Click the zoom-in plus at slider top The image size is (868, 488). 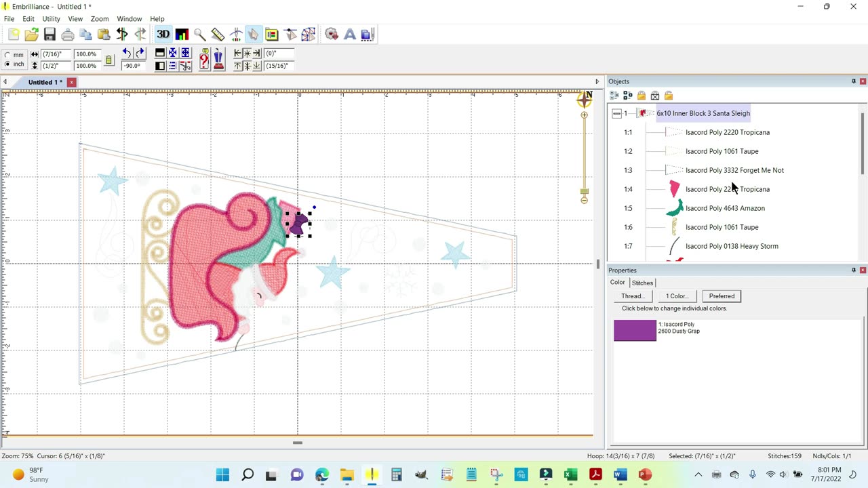tap(584, 115)
